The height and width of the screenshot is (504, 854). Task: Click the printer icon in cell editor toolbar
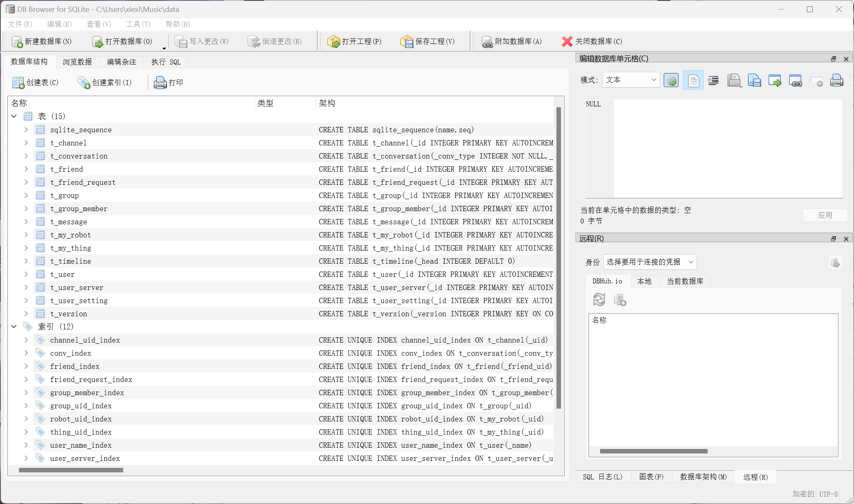[837, 81]
